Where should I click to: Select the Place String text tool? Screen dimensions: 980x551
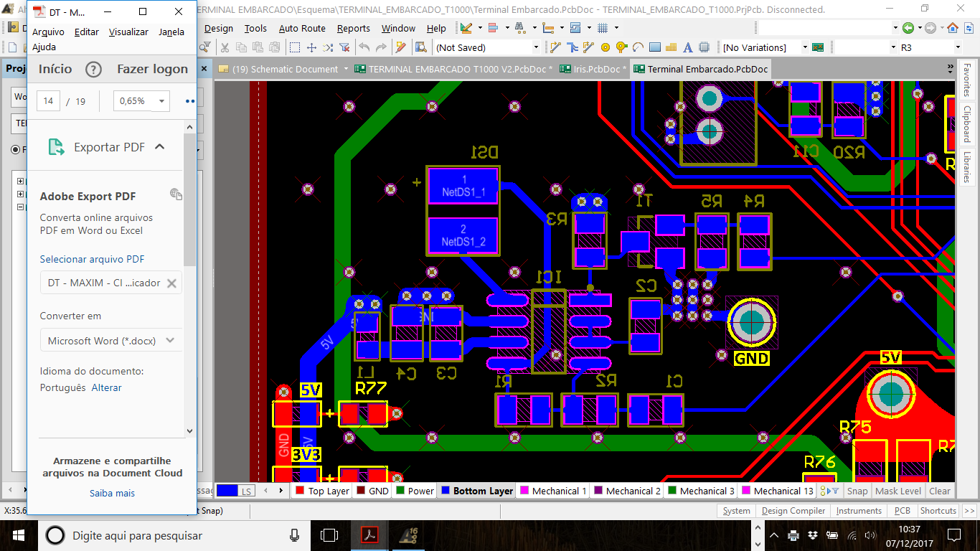pyautogui.click(x=688, y=47)
